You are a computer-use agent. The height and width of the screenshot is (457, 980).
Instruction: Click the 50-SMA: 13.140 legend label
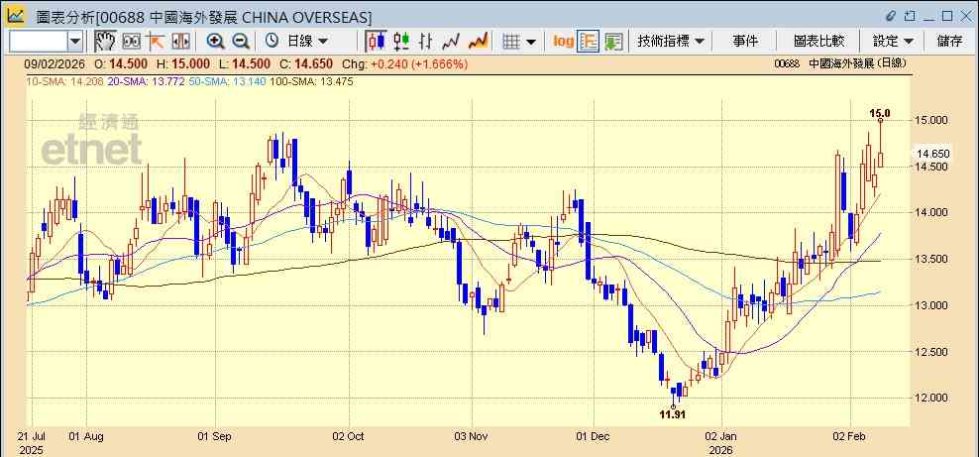226,81
